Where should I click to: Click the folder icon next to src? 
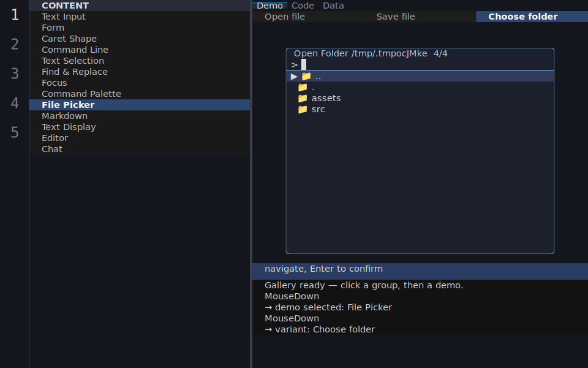coord(303,109)
